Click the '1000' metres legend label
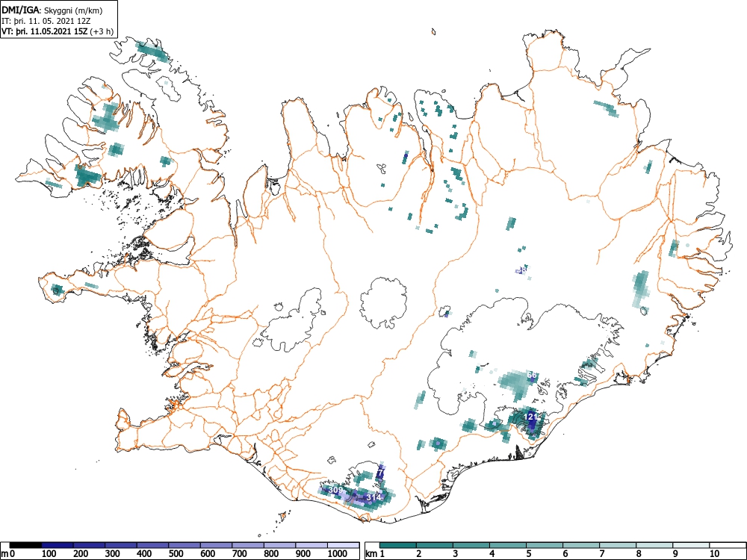This screenshot has height=560, width=747. pyautogui.click(x=338, y=554)
